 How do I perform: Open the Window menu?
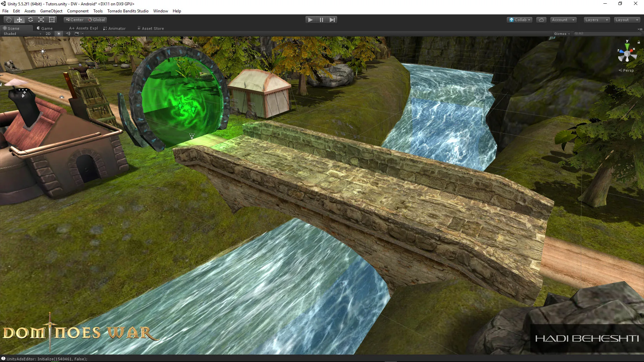[161, 11]
